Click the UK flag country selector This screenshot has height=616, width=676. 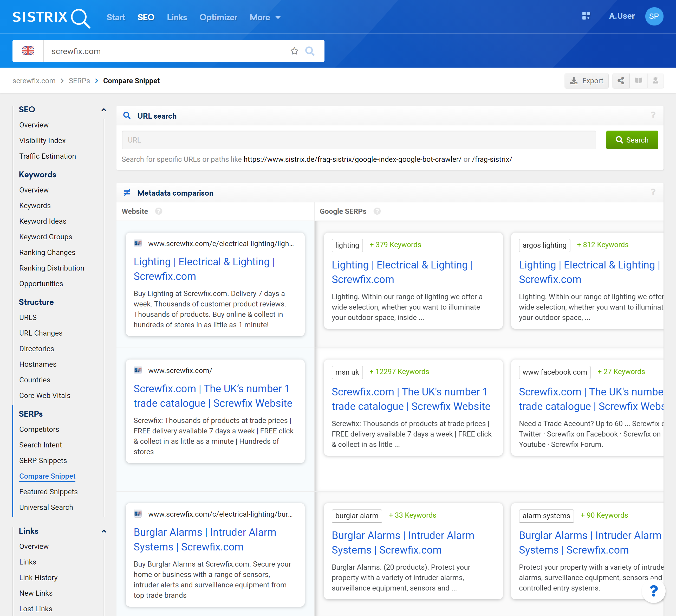coord(28,51)
